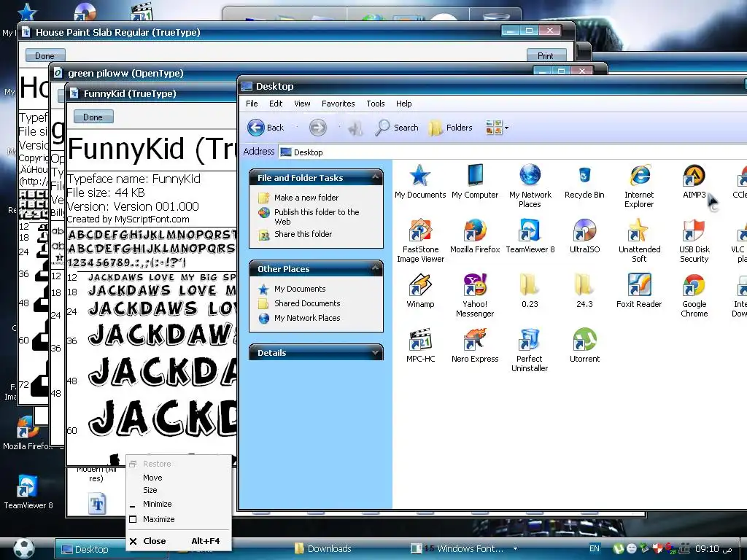Open the Favorites menu
The height and width of the screenshot is (560, 747).
pos(338,104)
